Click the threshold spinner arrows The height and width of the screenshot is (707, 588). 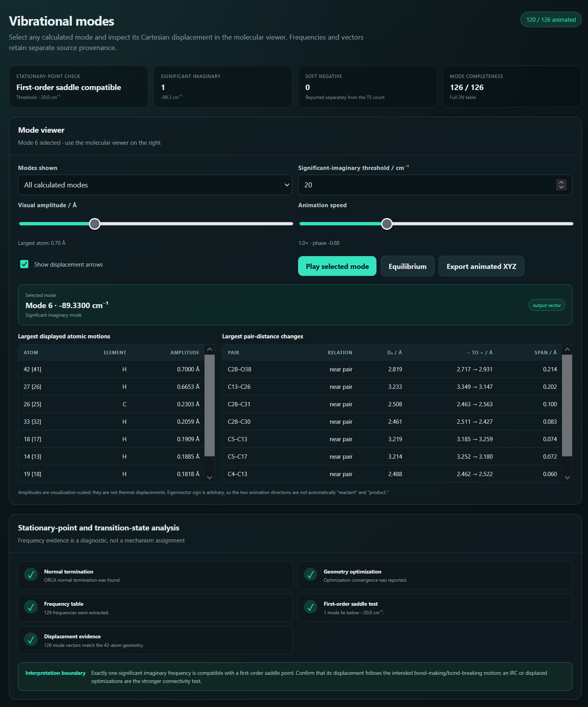click(x=561, y=185)
